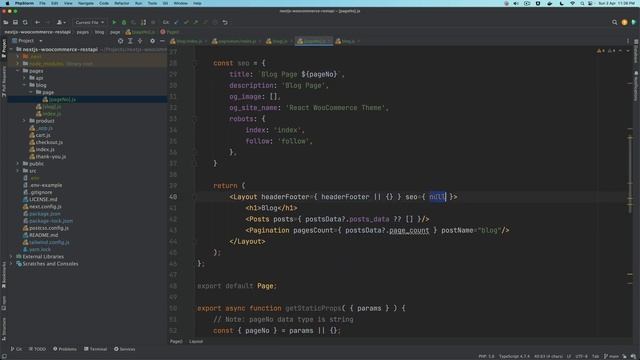Navigate back using the left arrow toolbar icon

click(37, 22)
